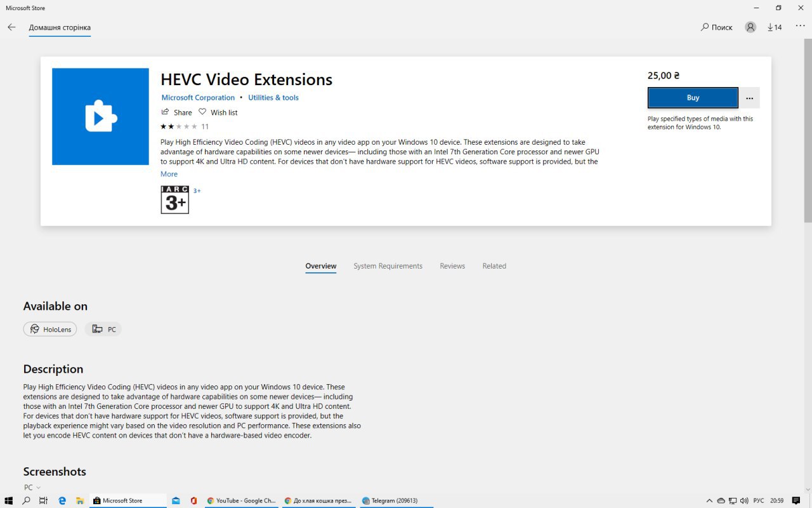Switch to the System Requirements tab

point(388,266)
